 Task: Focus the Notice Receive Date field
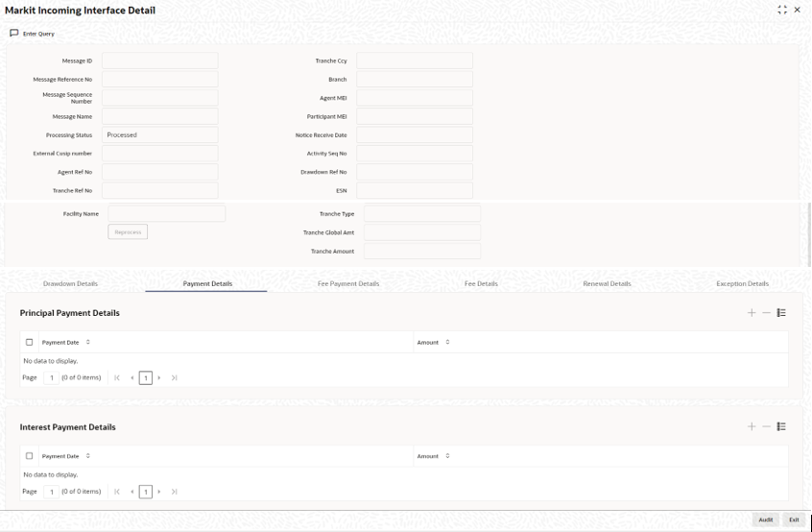(415, 134)
